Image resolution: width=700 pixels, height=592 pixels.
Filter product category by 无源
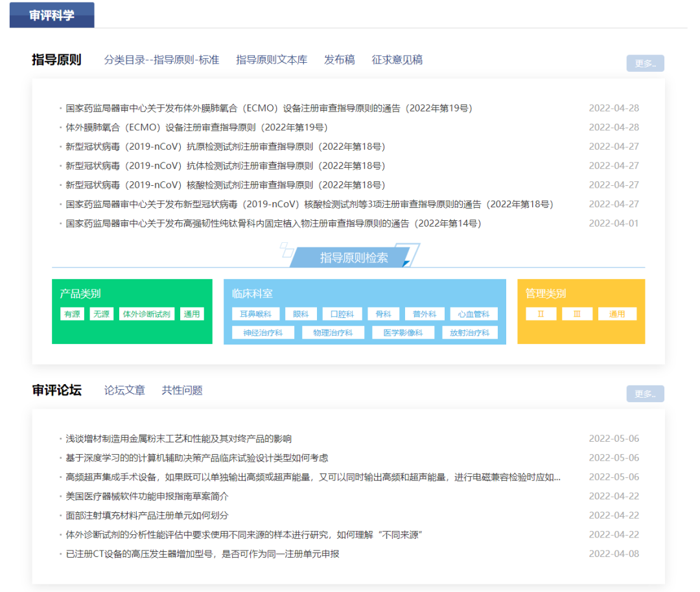(101, 314)
